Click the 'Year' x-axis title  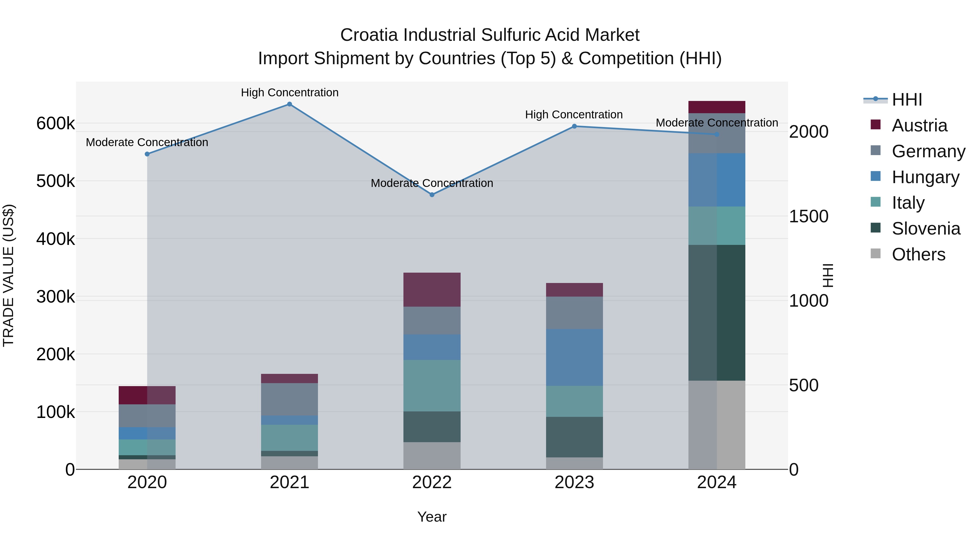[x=432, y=517]
